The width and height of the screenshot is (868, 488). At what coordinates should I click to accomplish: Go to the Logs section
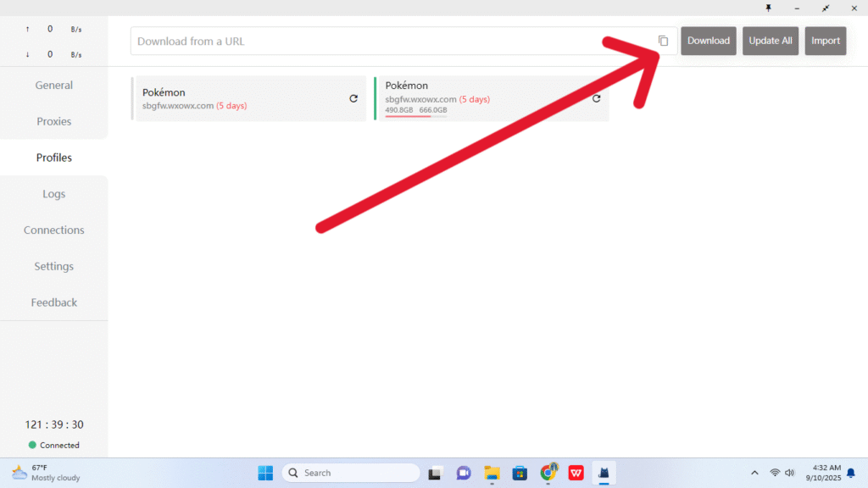pos(53,194)
